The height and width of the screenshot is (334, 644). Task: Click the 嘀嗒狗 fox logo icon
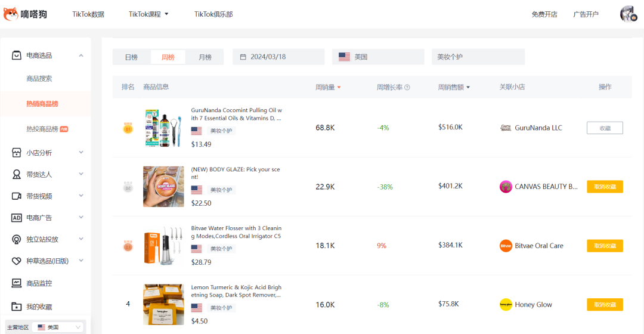(x=11, y=14)
